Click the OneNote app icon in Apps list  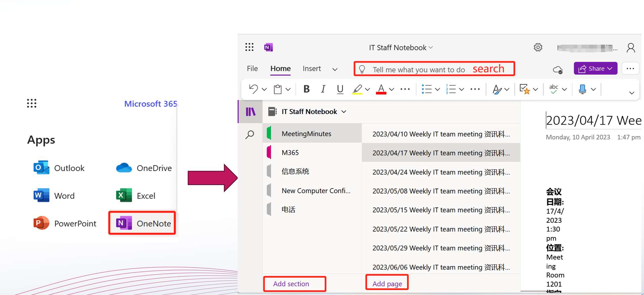[x=124, y=223]
